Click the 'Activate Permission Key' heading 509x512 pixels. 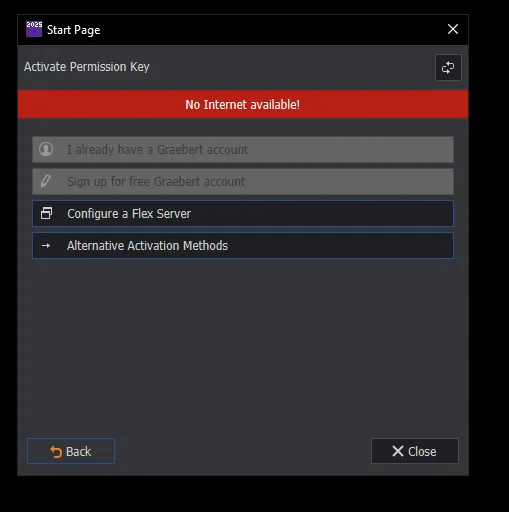(87, 67)
